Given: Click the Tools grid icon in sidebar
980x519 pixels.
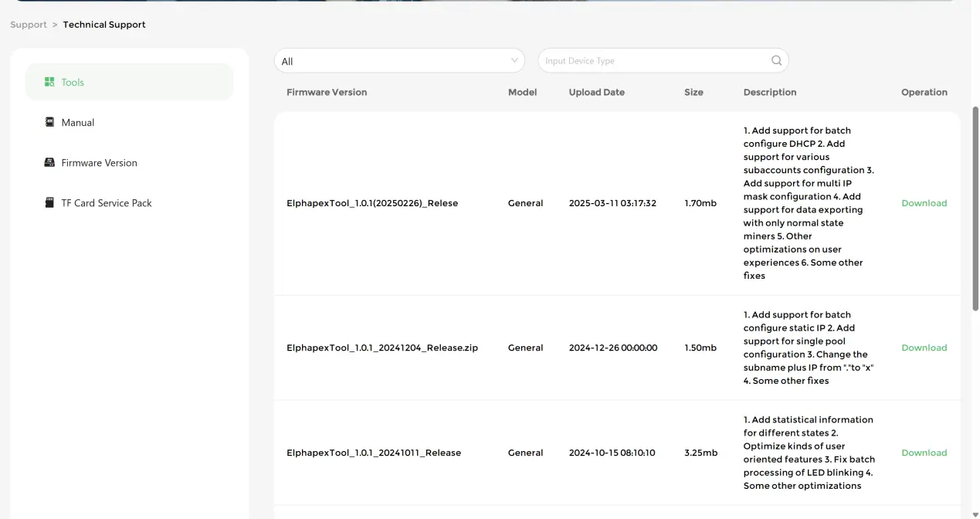Looking at the screenshot, I should (x=49, y=82).
